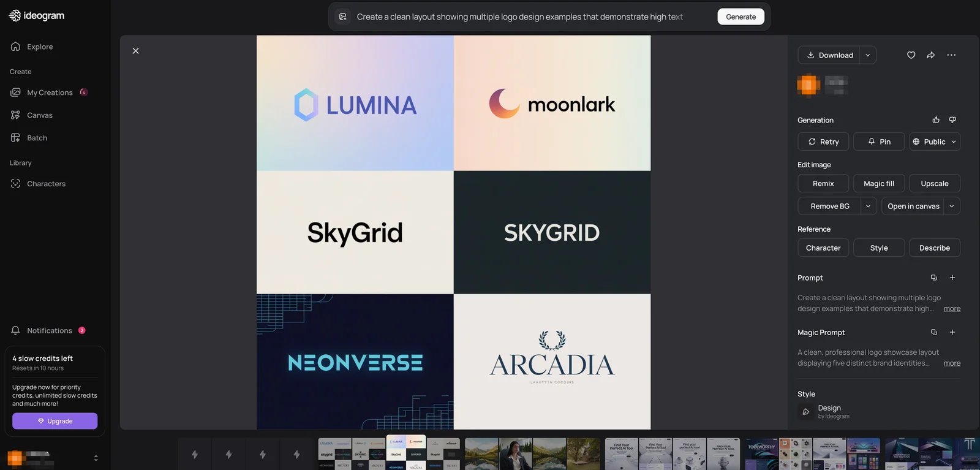Click the Describe button
The image size is (980, 470).
pos(935,248)
